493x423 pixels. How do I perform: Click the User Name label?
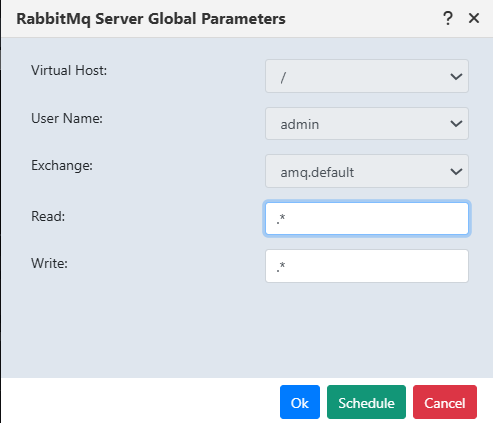[67, 118]
